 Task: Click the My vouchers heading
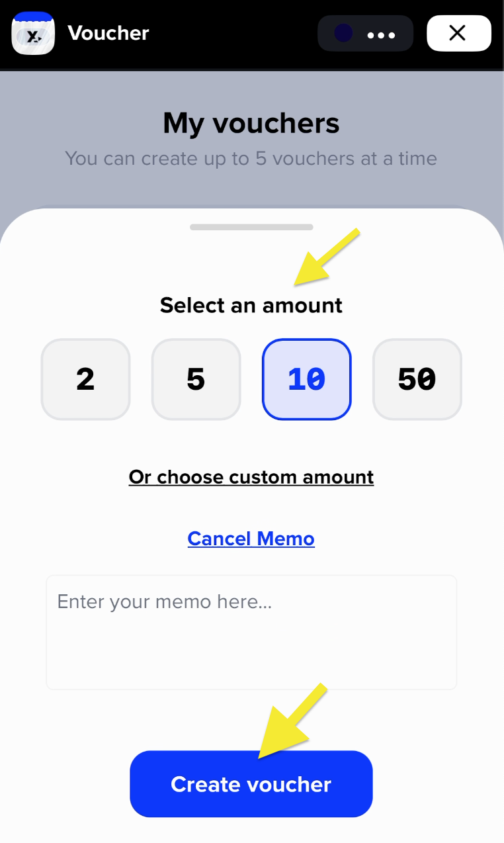coord(251,123)
